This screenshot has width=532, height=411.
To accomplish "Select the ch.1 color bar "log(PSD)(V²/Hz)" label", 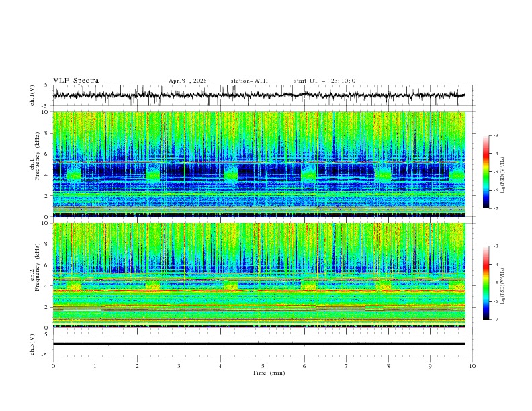I will click(x=502, y=175).
